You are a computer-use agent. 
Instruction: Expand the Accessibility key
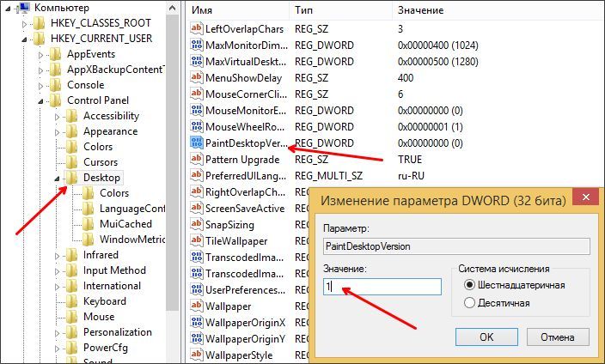(x=57, y=117)
